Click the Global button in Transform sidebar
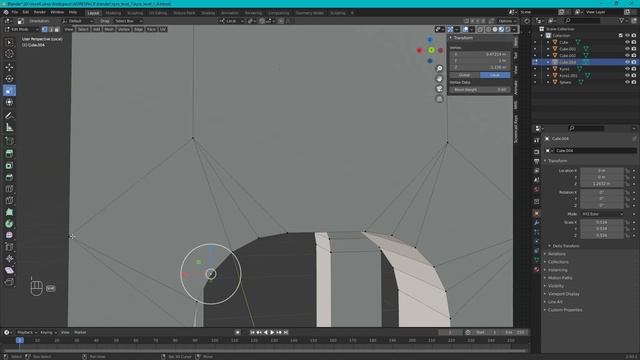This screenshot has width=640, height=360. [464, 75]
